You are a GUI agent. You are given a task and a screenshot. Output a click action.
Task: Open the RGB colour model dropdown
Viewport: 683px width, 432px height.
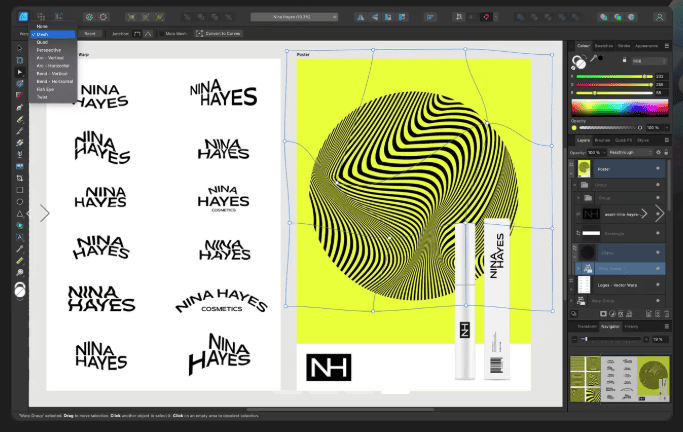[x=649, y=61]
